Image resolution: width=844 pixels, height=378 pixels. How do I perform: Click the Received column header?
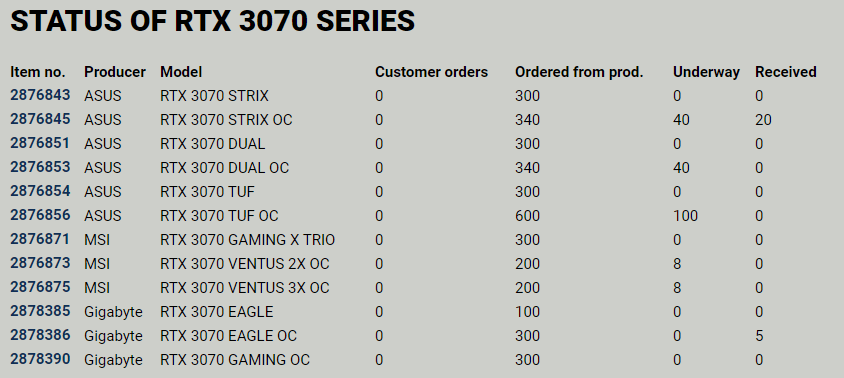click(x=785, y=72)
